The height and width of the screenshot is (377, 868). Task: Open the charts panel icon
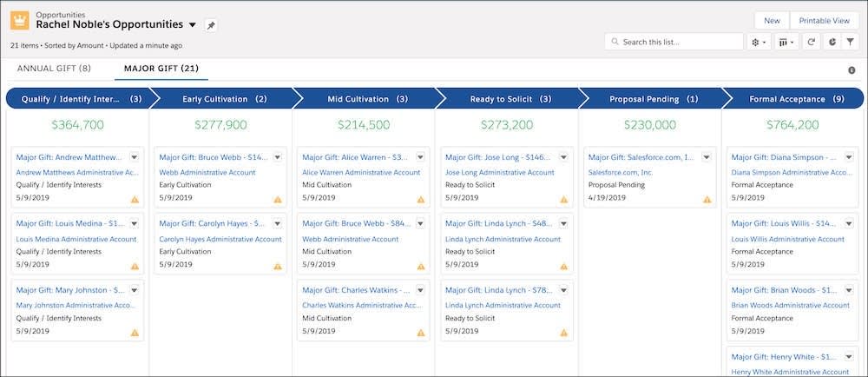click(832, 42)
